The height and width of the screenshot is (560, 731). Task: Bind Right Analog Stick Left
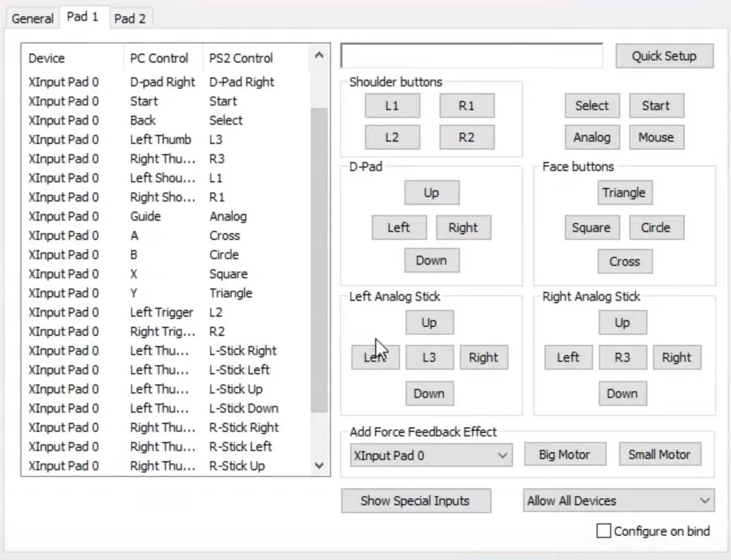(x=568, y=357)
